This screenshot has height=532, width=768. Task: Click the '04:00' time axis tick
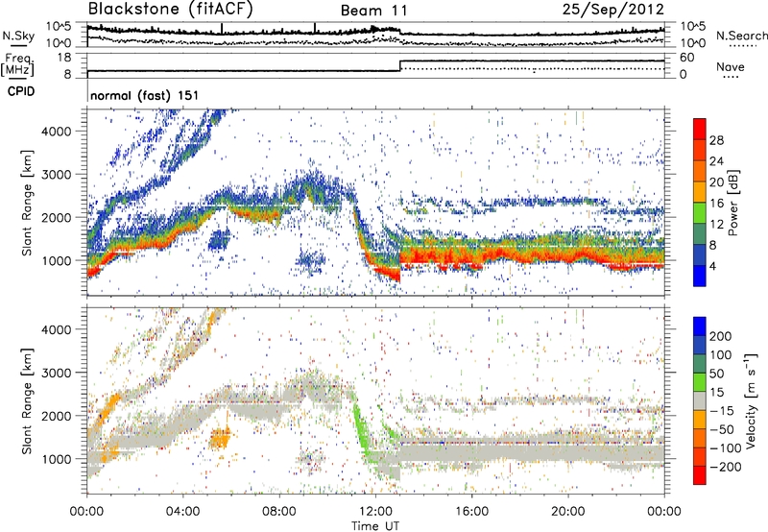click(x=182, y=512)
